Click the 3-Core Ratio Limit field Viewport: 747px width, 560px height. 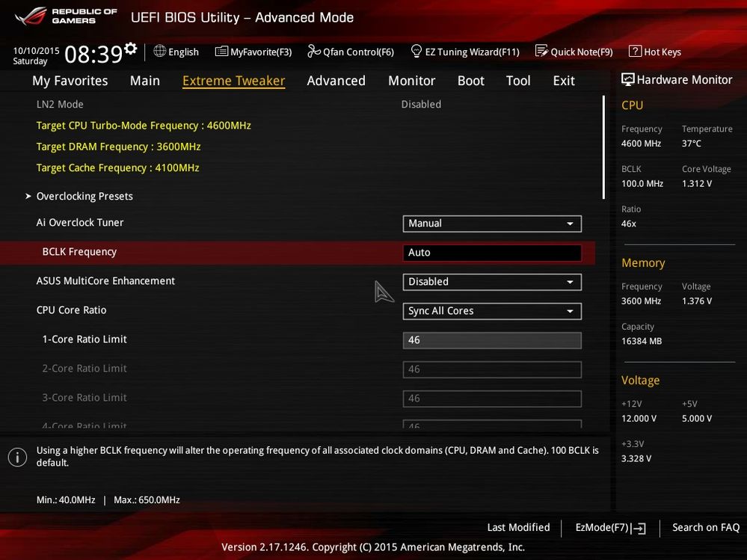pos(492,398)
